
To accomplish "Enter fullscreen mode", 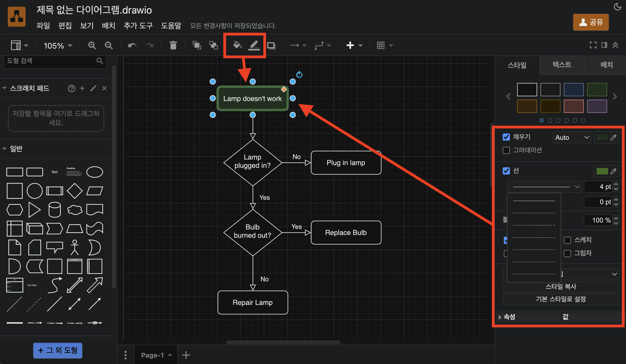I will (593, 45).
